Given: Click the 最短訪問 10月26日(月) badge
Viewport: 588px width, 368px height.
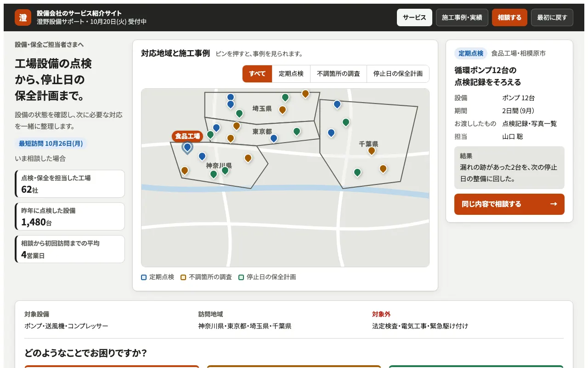Looking at the screenshot, I should 51,144.
